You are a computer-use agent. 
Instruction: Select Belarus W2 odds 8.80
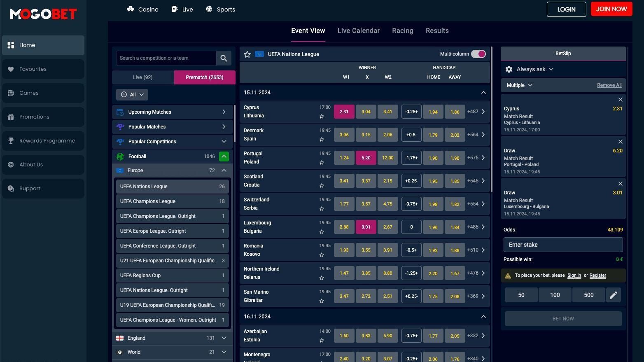tap(388, 273)
